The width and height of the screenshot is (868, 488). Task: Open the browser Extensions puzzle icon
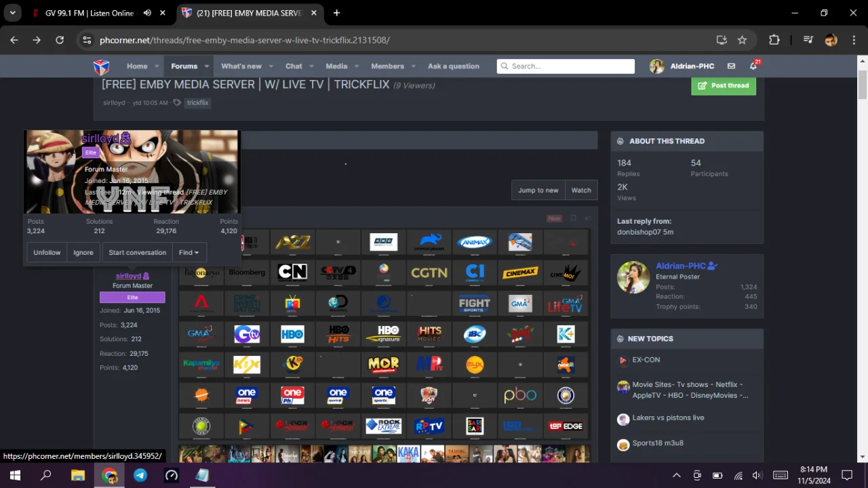tap(774, 40)
